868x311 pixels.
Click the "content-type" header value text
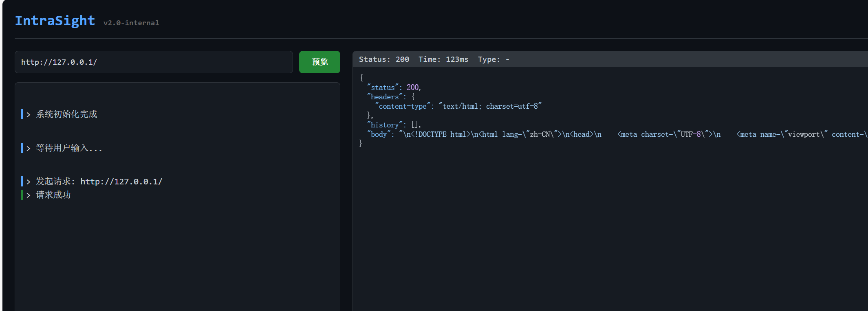click(x=490, y=106)
